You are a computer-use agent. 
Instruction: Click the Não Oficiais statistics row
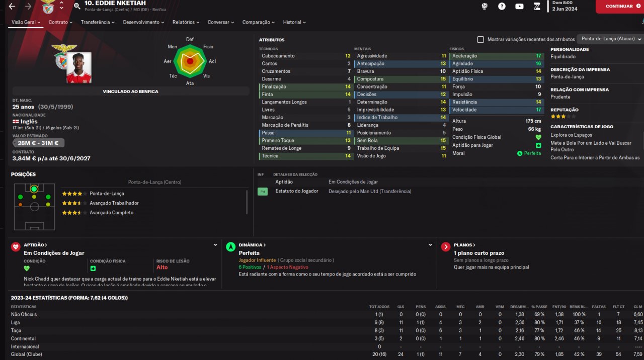pyautogui.click(x=327, y=314)
